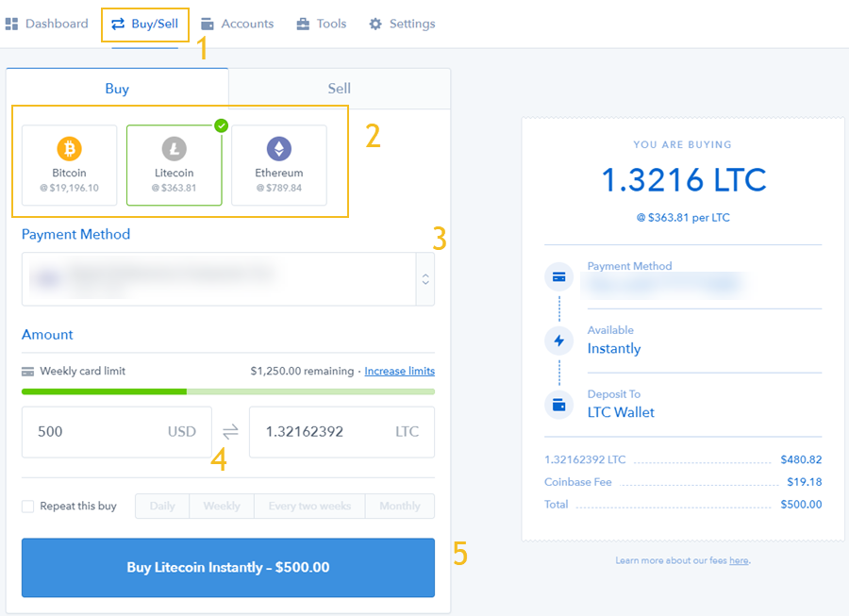Click the orange Bitcoin logo icon
849x616 pixels.
click(69, 148)
